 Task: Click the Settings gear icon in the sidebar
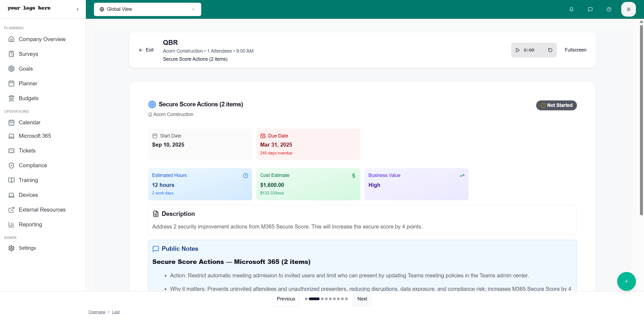(11, 248)
